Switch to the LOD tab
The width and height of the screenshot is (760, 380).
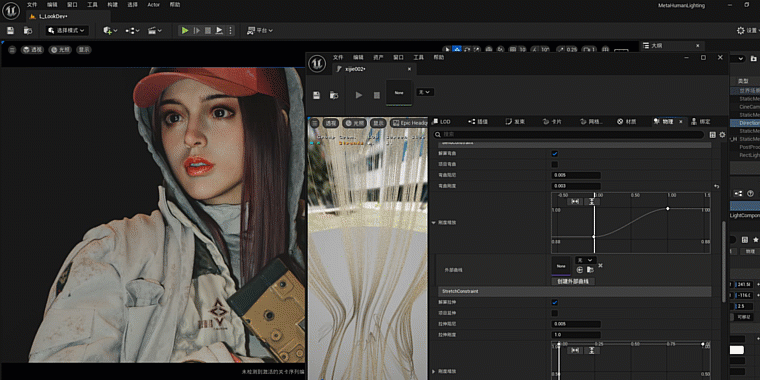click(x=441, y=122)
